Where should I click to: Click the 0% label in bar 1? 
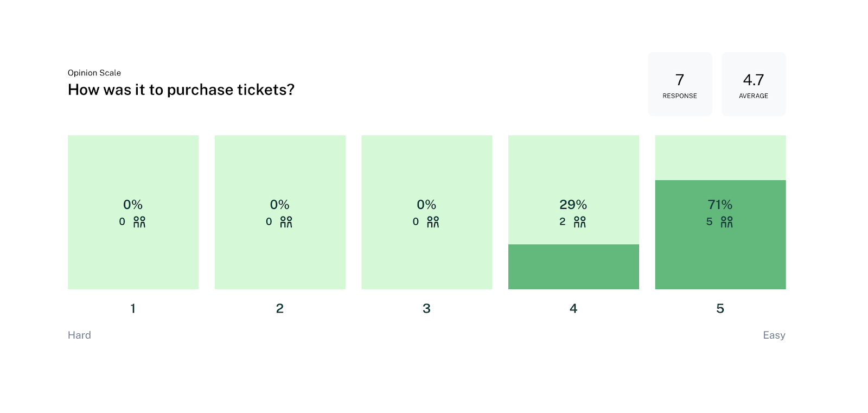(133, 205)
